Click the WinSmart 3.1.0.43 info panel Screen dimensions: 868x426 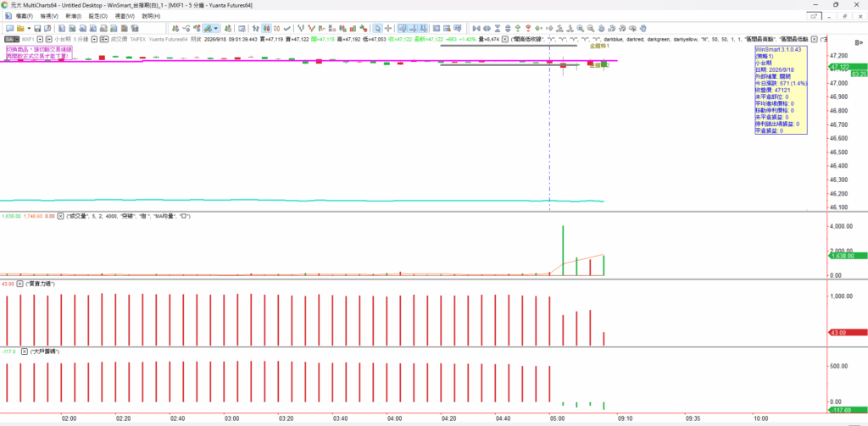click(x=781, y=90)
